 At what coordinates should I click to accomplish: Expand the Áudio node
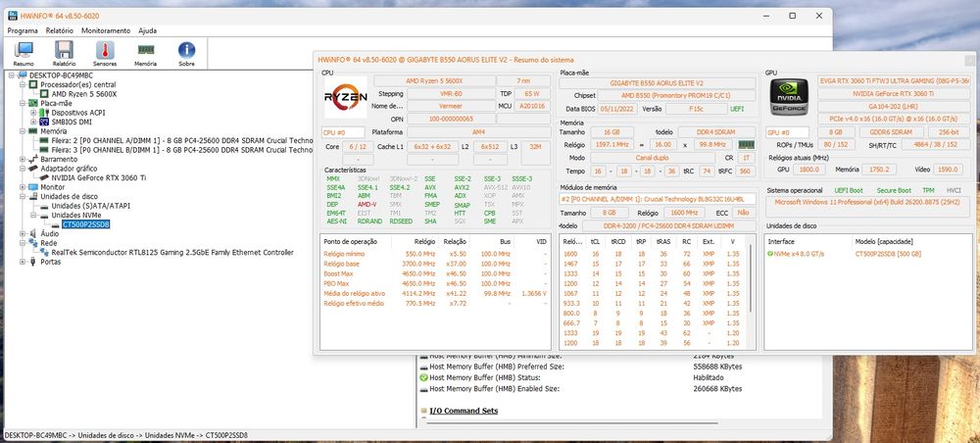click(x=23, y=233)
